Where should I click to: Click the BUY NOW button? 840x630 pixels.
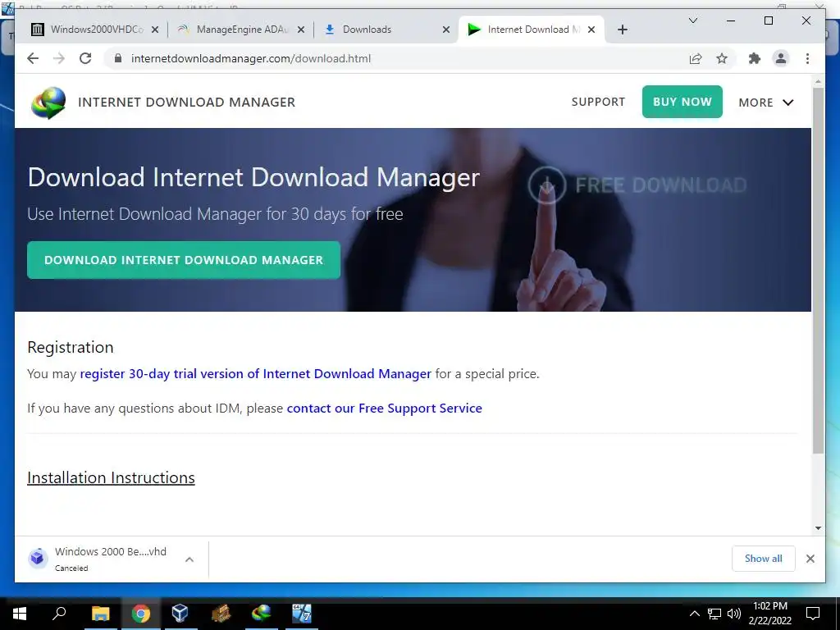coord(682,102)
